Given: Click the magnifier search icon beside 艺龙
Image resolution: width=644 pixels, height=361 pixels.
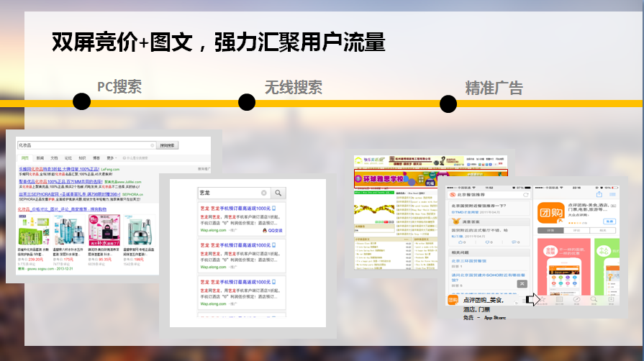Looking at the screenshot, I should [x=278, y=193].
